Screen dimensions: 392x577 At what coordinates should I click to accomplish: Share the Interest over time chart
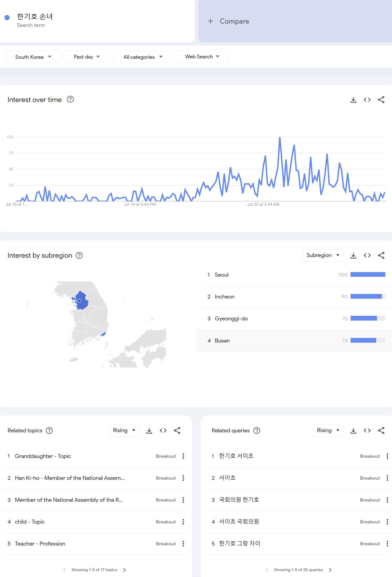tap(381, 100)
